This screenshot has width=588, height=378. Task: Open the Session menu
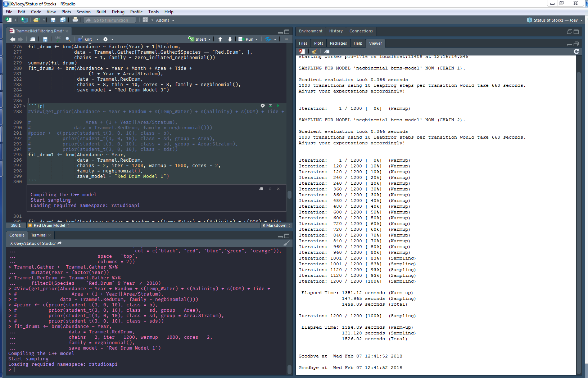click(83, 12)
